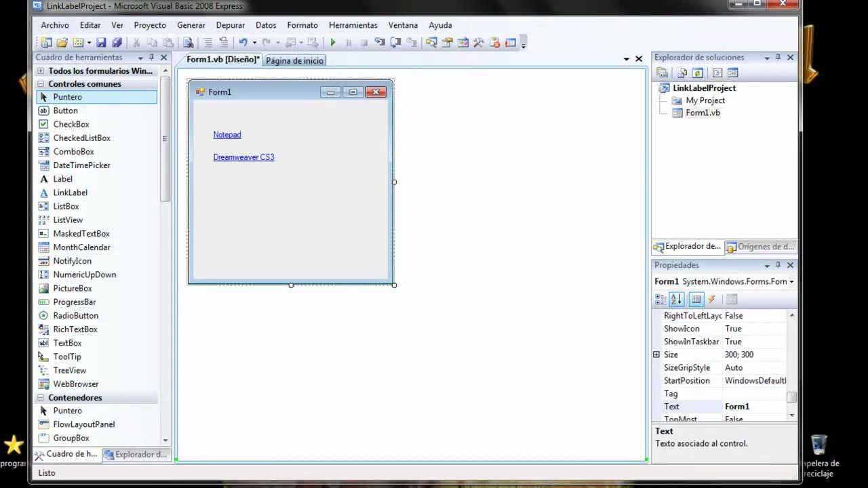Switch to the Orígenes de datos tab

tap(760, 247)
